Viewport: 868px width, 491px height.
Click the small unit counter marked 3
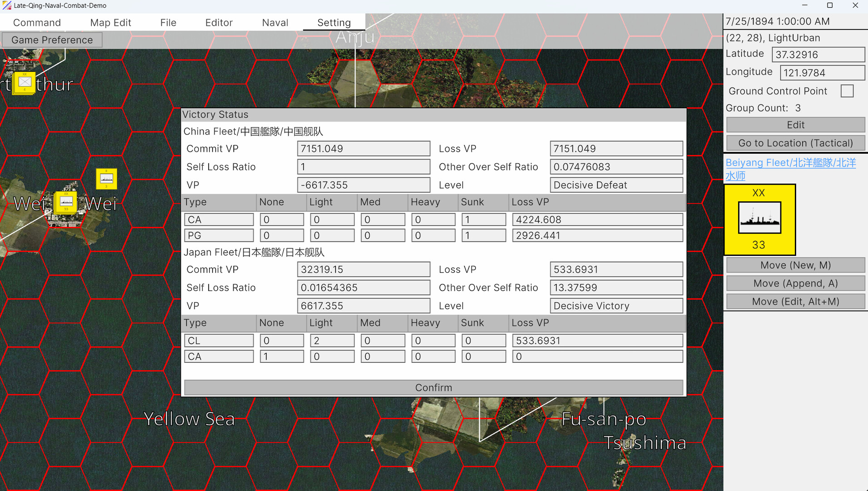pyautogui.click(x=106, y=178)
